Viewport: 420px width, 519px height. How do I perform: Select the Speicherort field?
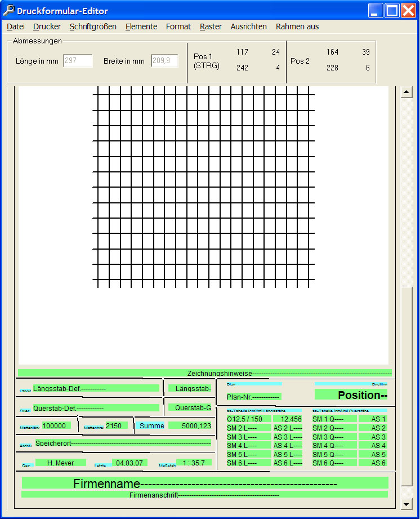(123, 443)
